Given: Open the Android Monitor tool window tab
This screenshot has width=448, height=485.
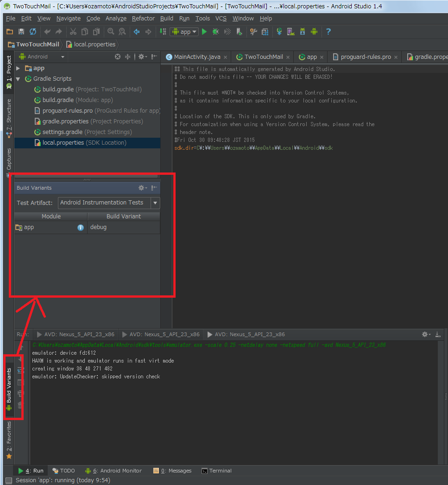Looking at the screenshot, I should click(114, 471).
